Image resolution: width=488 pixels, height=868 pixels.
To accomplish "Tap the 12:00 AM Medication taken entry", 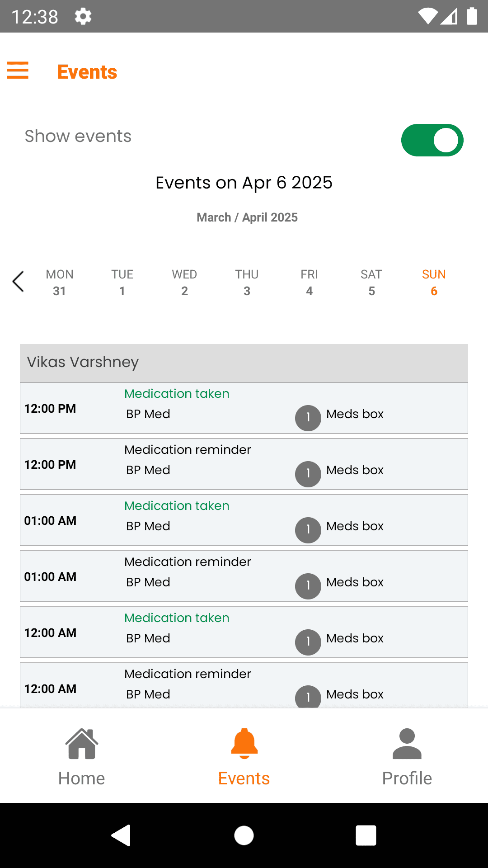I will [244, 632].
